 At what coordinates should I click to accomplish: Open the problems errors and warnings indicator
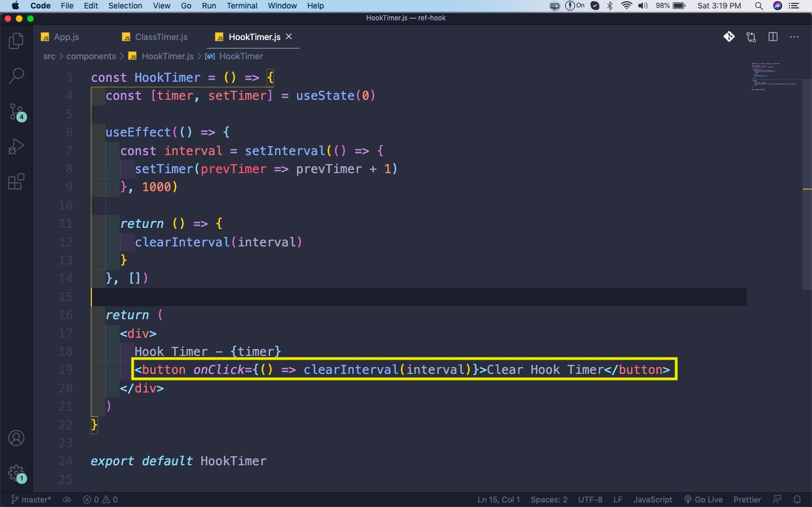coord(100,500)
